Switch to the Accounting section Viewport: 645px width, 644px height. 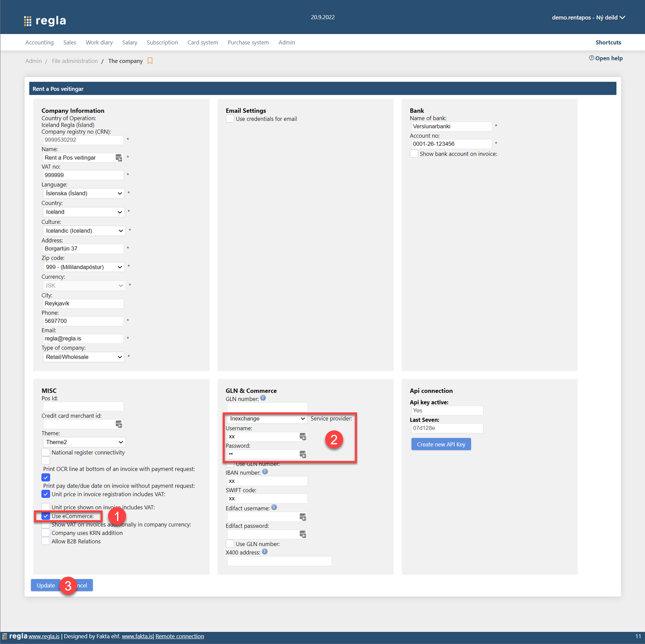pyautogui.click(x=39, y=42)
